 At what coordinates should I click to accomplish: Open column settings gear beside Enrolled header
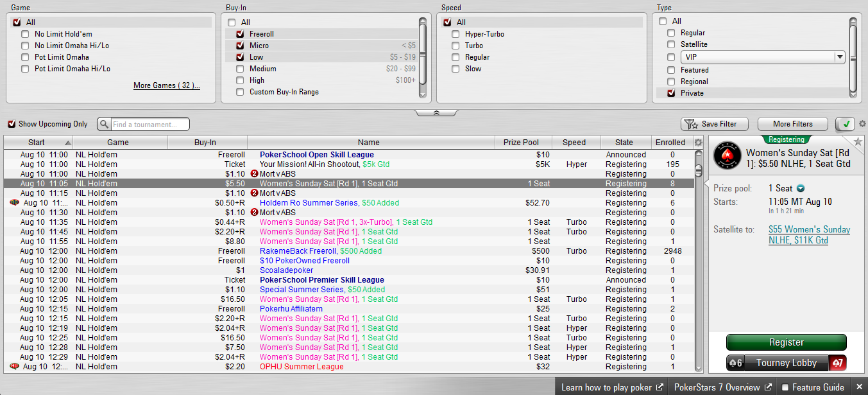tap(699, 143)
